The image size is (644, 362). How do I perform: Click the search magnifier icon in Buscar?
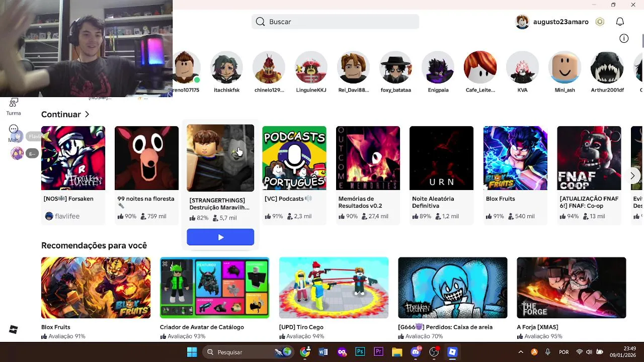pyautogui.click(x=260, y=22)
